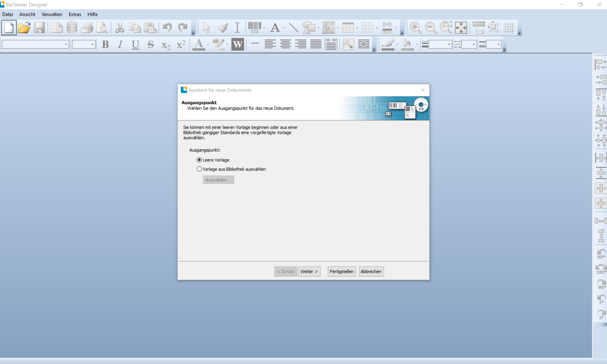
Task: Click the Weiter > button
Action: click(x=309, y=272)
